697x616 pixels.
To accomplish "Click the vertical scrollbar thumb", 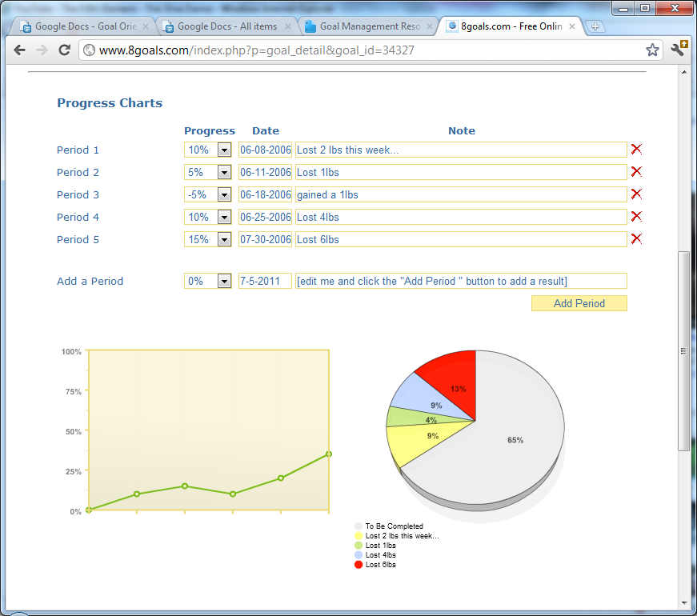I will (x=683, y=351).
